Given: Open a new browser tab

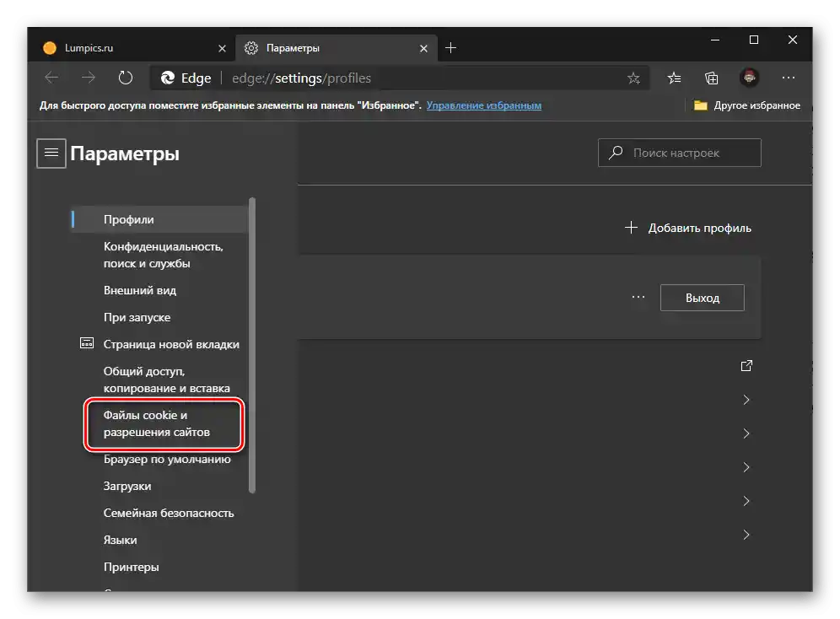Looking at the screenshot, I should [x=451, y=48].
